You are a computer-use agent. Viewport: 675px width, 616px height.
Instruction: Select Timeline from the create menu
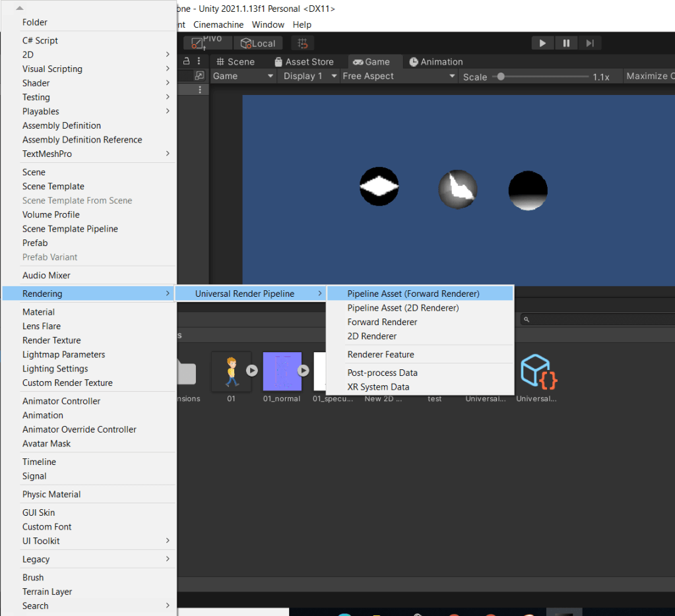click(x=90, y=462)
